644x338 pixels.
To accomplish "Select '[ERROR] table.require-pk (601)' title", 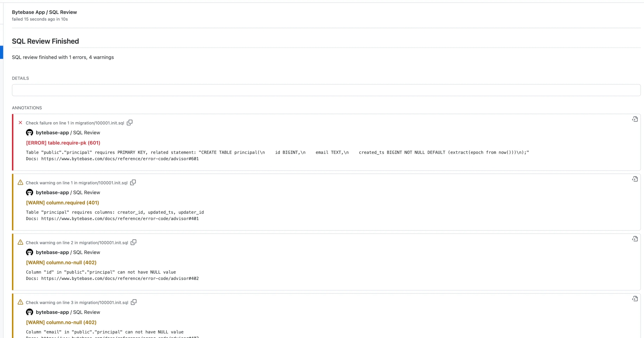I will [63, 143].
